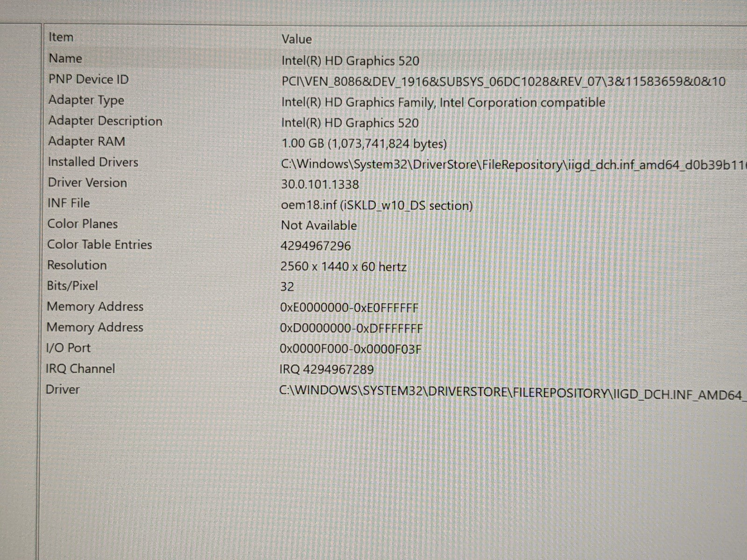Select the Resolution row
This screenshot has width=747, height=560.
tap(77, 265)
